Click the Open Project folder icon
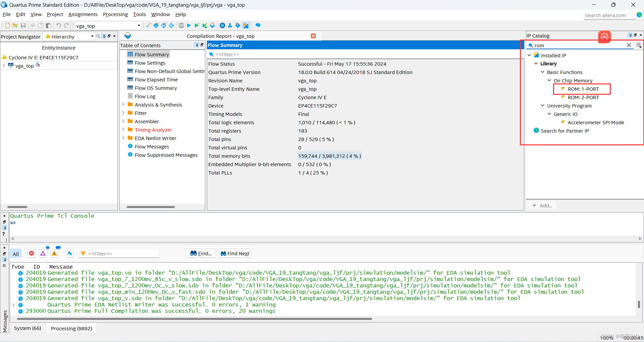 click(x=15, y=25)
